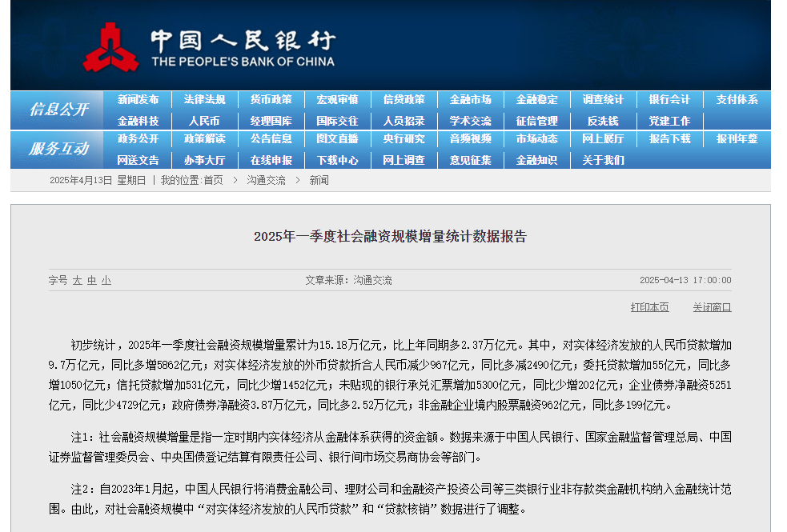This screenshot has height=532, width=787.
Task: Open 政务公开 under 服务互动
Action: coord(138,139)
